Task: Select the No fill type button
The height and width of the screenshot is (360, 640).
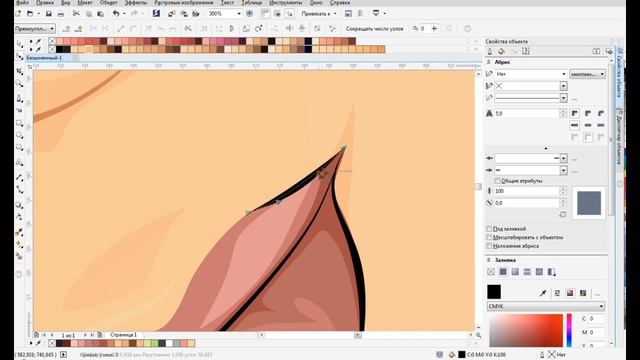Action: 491,272
